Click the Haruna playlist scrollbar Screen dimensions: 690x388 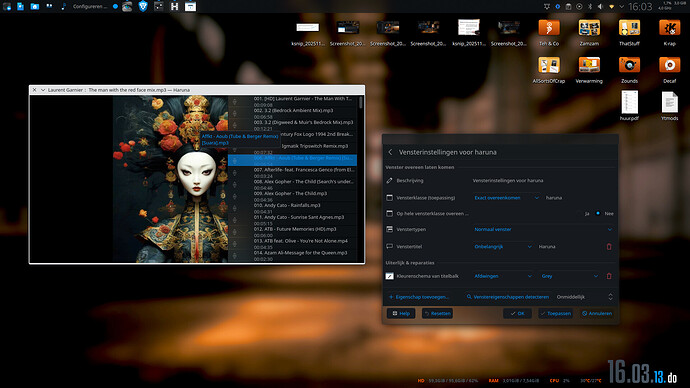pos(361,103)
